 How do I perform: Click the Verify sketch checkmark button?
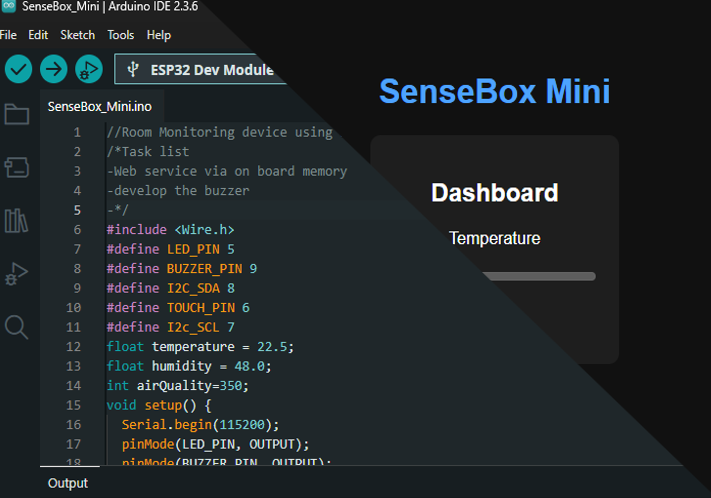point(19,69)
